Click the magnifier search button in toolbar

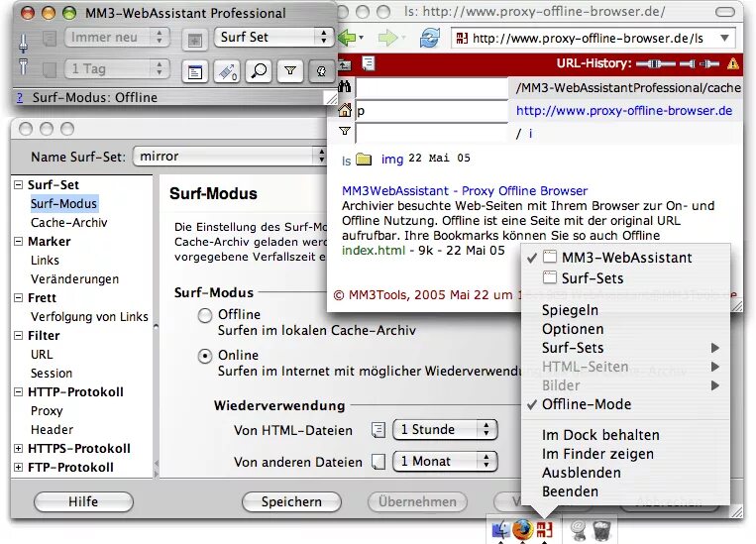259,72
